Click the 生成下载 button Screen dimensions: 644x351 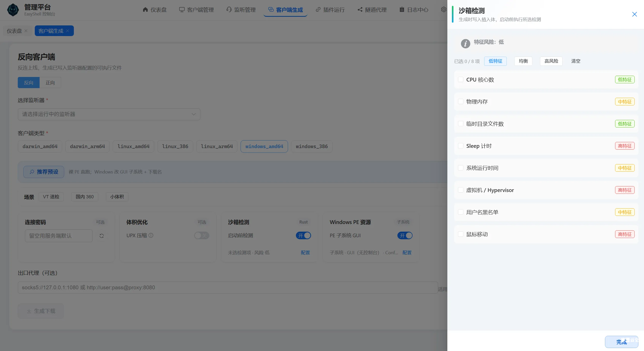(x=41, y=311)
